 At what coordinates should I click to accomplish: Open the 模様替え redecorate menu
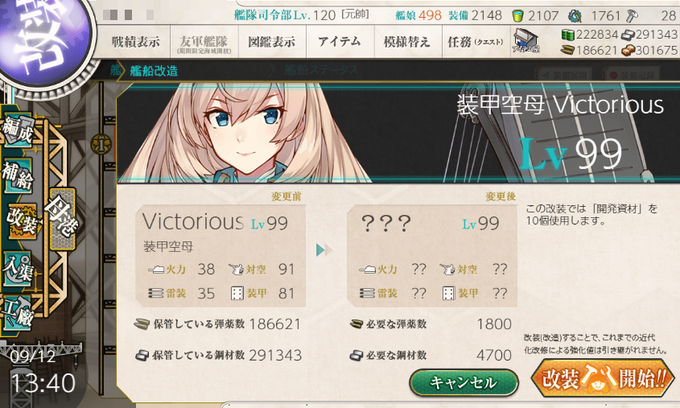pos(407,42)
